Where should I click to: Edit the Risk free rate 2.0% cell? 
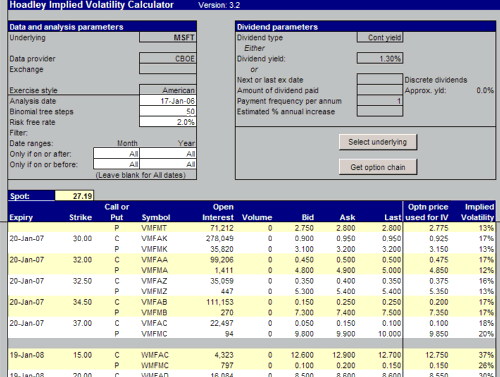pos(168,122)
